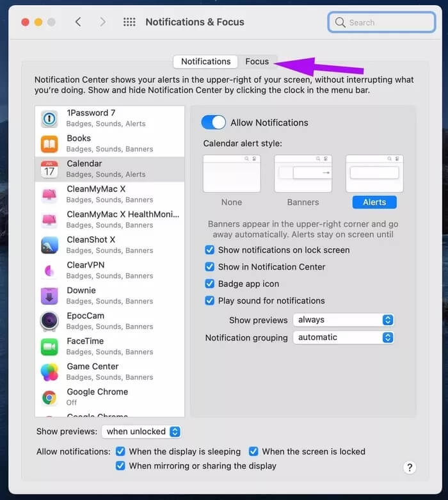Screen dimensions: 448x500
Task: Show all preferences grid icon
Action: [x=129, y=22]
